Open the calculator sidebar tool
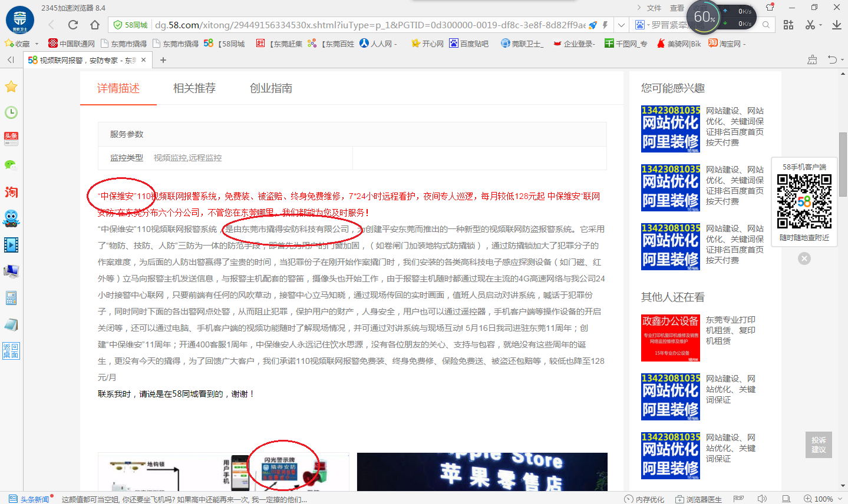The width and height of the screenshot is (848, 504). (x=11, y=297)
